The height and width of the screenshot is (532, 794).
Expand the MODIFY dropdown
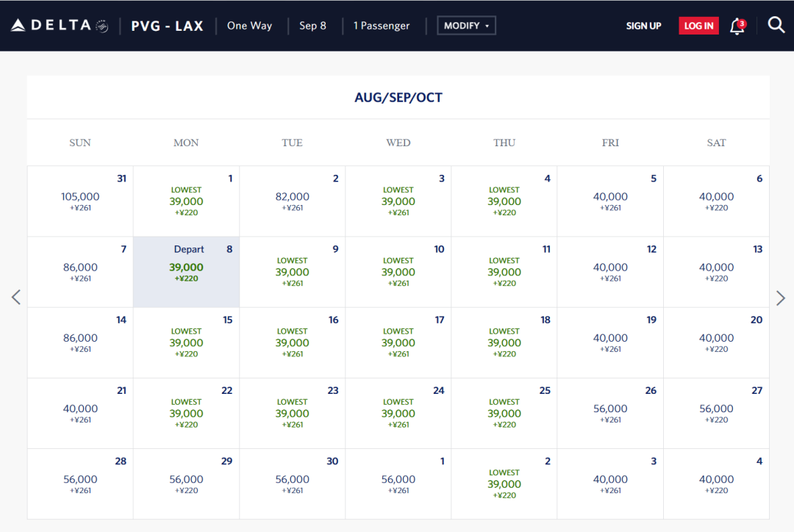coord(466,26)
